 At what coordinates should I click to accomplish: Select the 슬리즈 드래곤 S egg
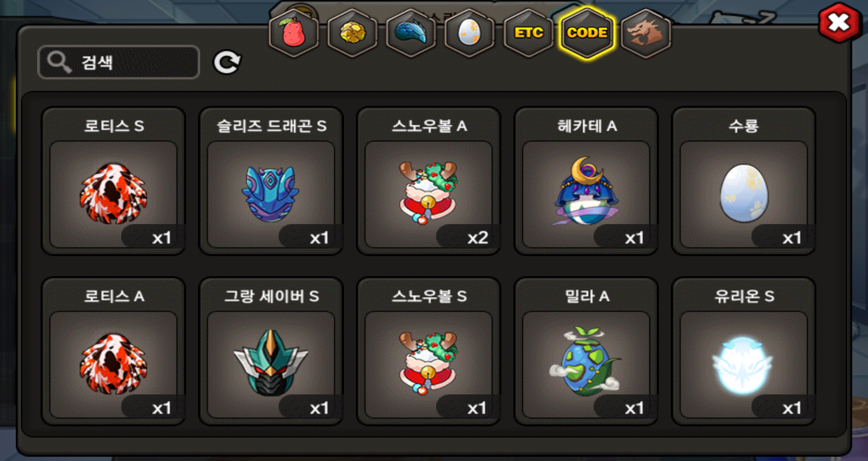point(271,181)
